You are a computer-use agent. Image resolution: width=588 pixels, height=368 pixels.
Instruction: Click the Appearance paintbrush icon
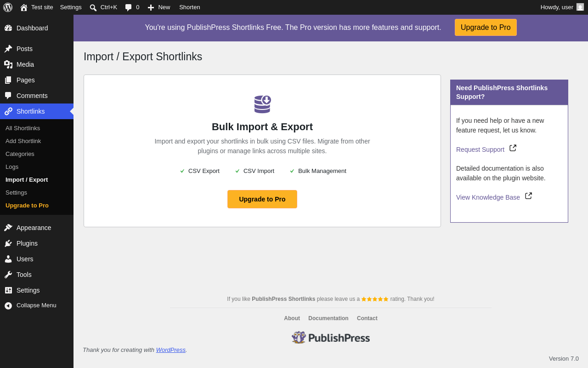8,228
